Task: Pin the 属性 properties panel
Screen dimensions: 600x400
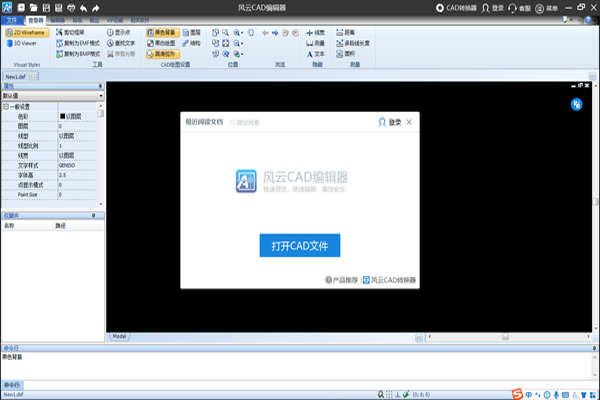Action: (100, 86)
